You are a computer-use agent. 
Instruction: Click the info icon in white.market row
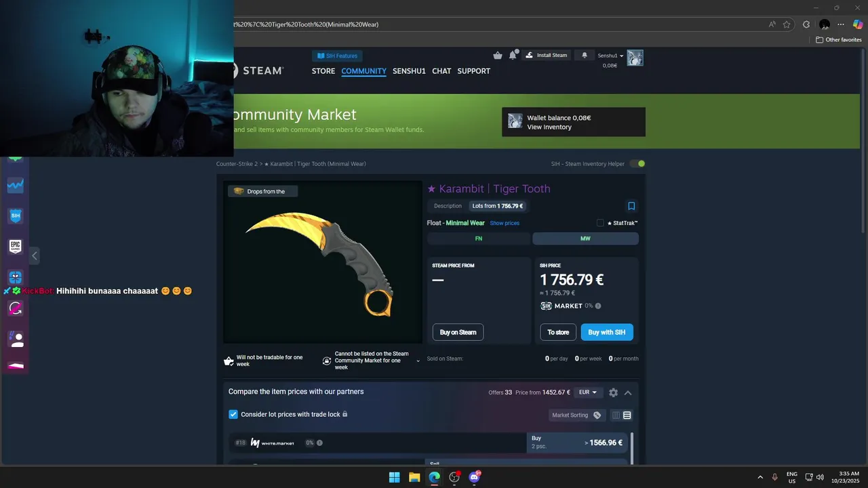tap(319, 443)
